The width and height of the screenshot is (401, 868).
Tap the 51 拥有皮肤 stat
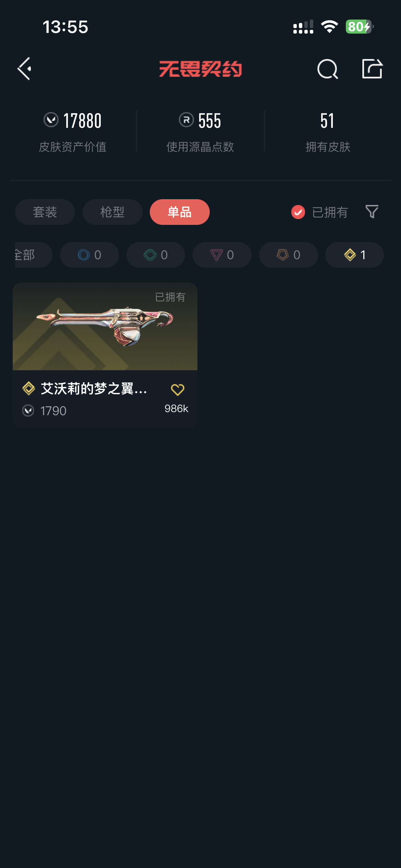[x=328, y=132]
